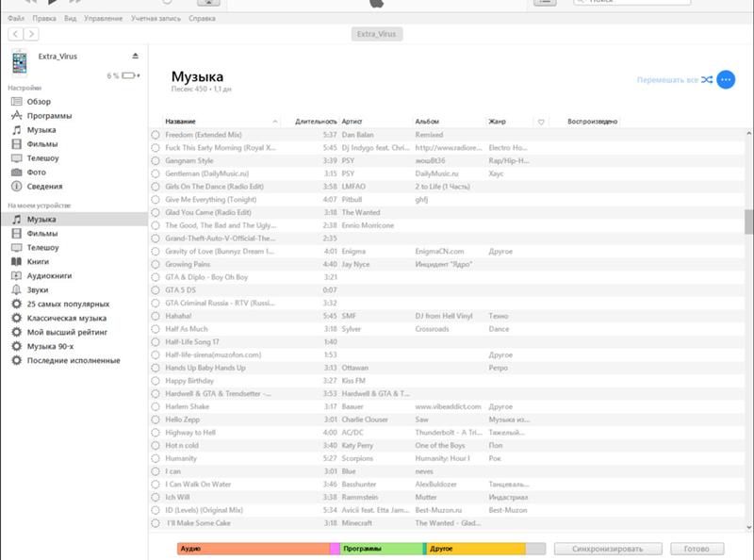Image resolution: width=754 pixels, height=560 pixels.
Task: Open playlist Мой высший рейтинг
Action: (67, 332)
